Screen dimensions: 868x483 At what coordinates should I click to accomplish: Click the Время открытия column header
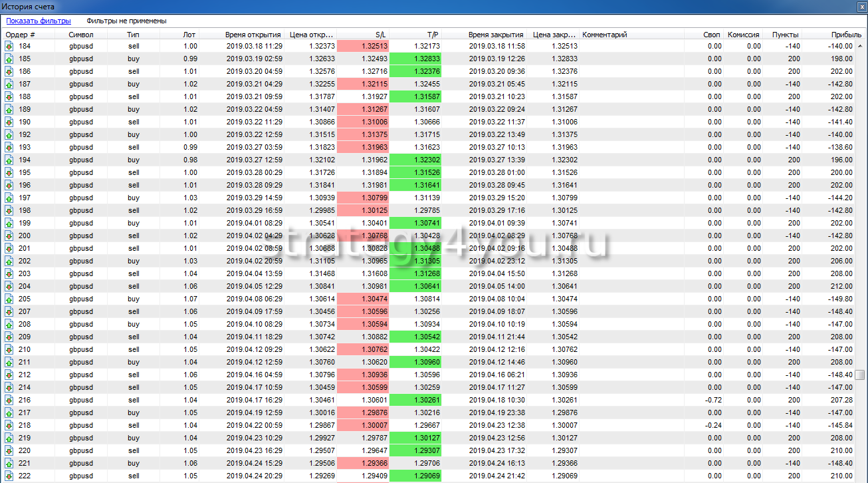point(252,35)
